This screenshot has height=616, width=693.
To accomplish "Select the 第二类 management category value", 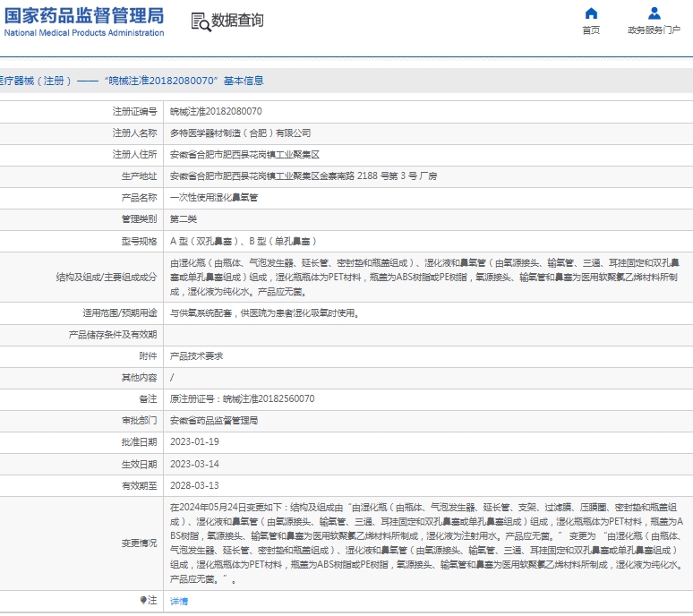I will 184,219.
